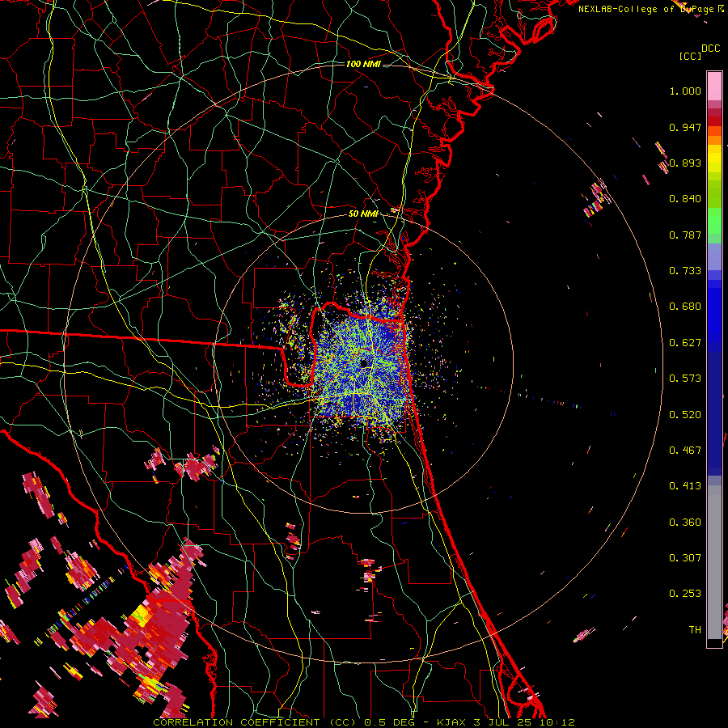Click the 0.413 legend value

[x=685, y=486]
